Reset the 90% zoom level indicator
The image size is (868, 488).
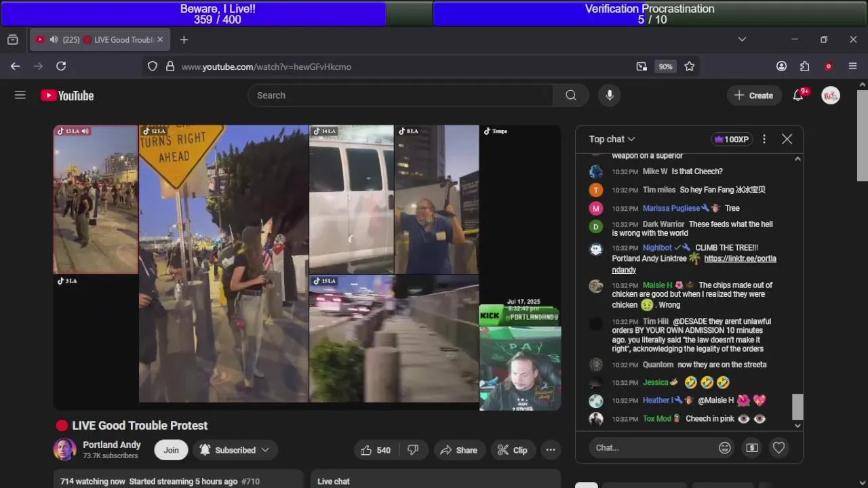[x=665, y=66]
